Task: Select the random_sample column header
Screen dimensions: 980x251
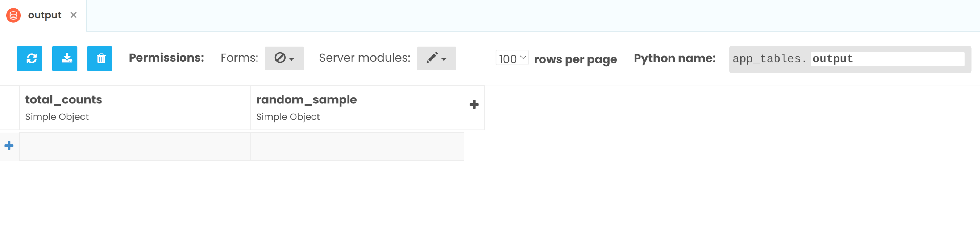Action: click(x=306, y=100)
